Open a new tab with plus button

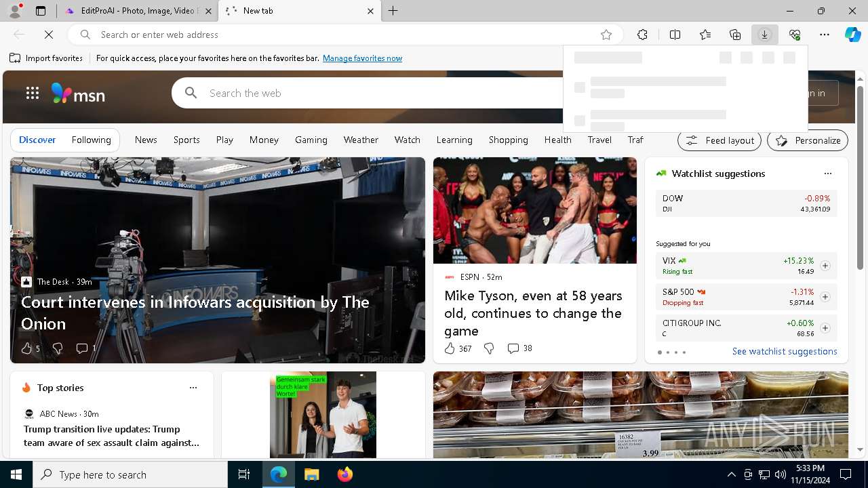pos(393,11)
